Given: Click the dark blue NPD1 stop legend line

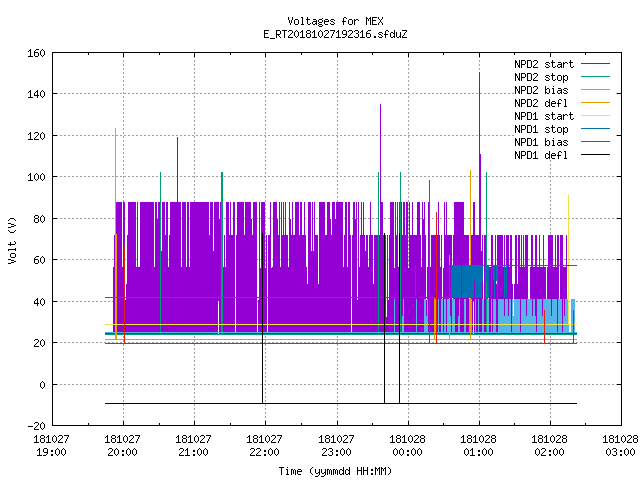Looking at the screenshot, I should tap(595, 129).
